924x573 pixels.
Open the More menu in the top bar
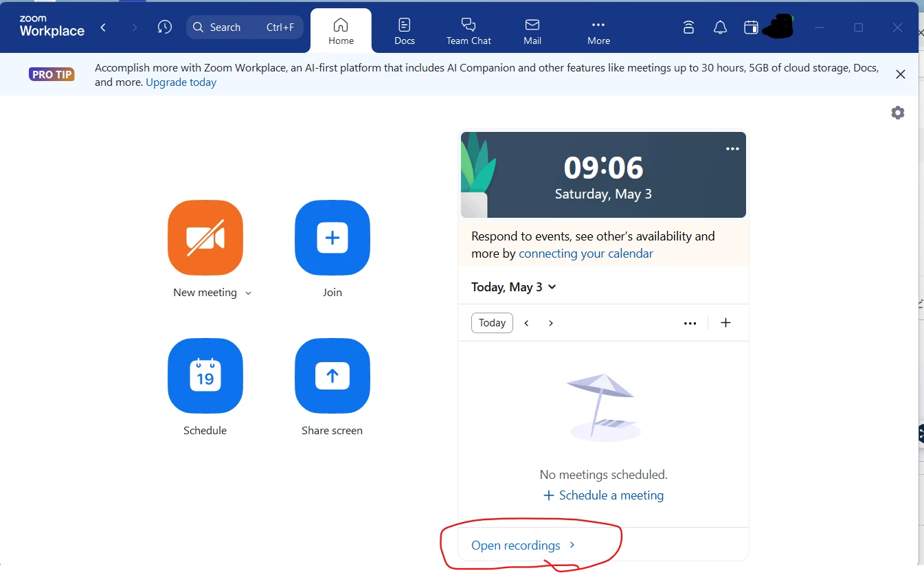598,31
